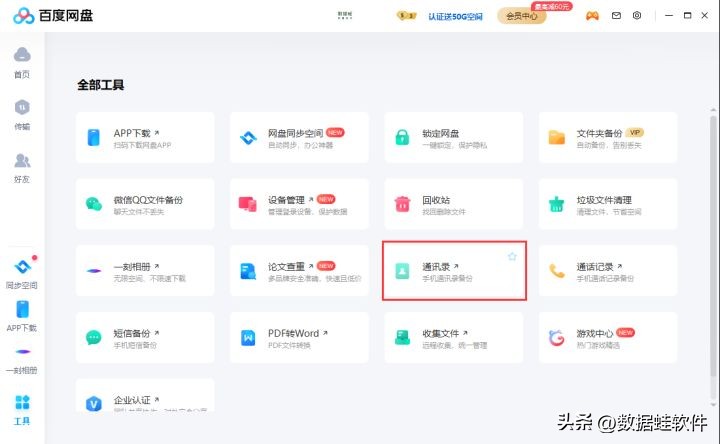Click the 回收站 title text
Viewport: 720px width, 444px height.
click(436, 200)
